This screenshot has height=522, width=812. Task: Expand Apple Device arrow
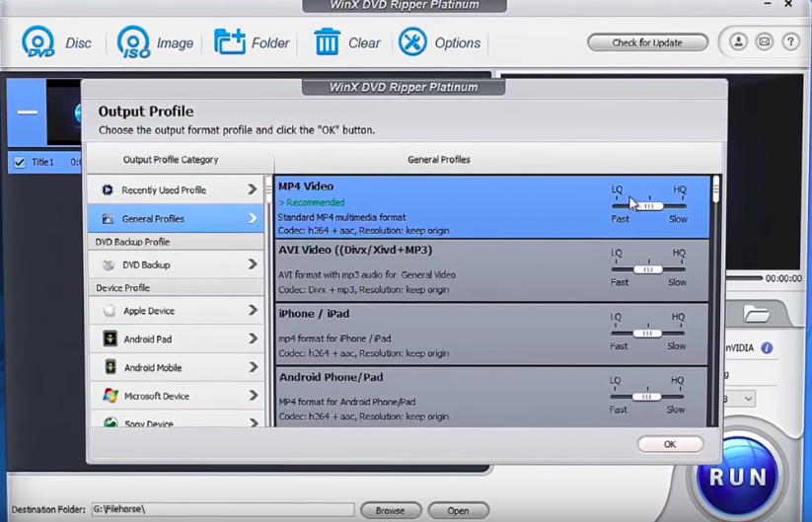click(x=253, y=310)
